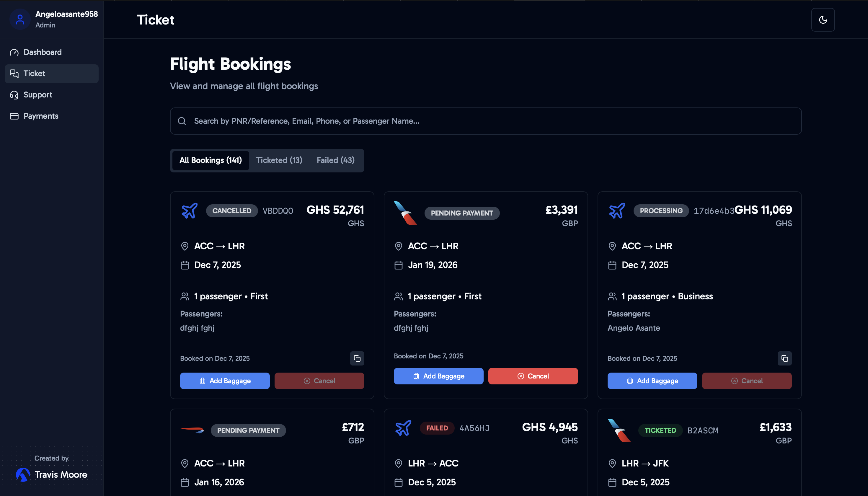Toggle the dark mode moon icon
Image resolution: width=868 pixels, height=496 pixels.
click(823, 20)
